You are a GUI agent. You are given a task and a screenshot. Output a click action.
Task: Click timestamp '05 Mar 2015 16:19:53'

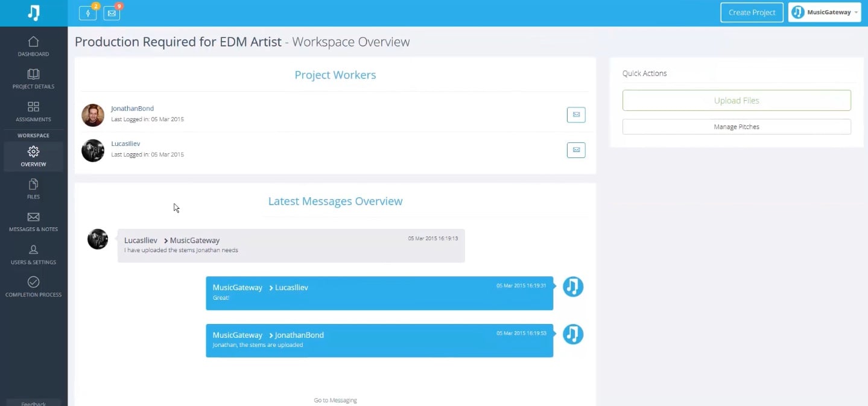[x=521, y=333]
